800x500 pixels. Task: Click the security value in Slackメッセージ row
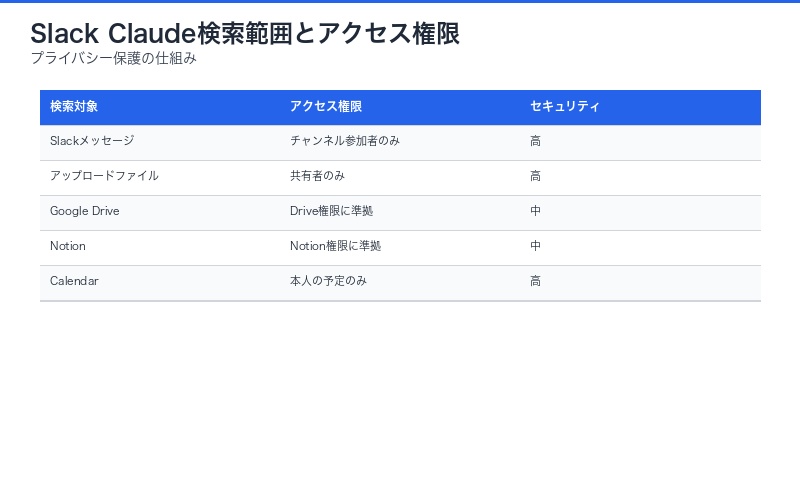pyautogui.click(x=536, y=142)
